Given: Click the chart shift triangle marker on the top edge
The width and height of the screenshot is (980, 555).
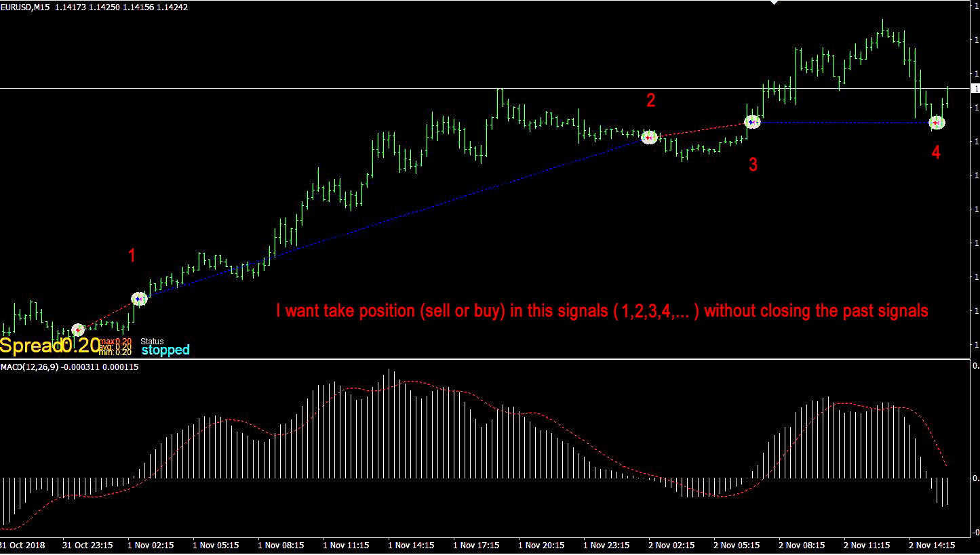Looking at the screenshot, I should click(774, 2).
